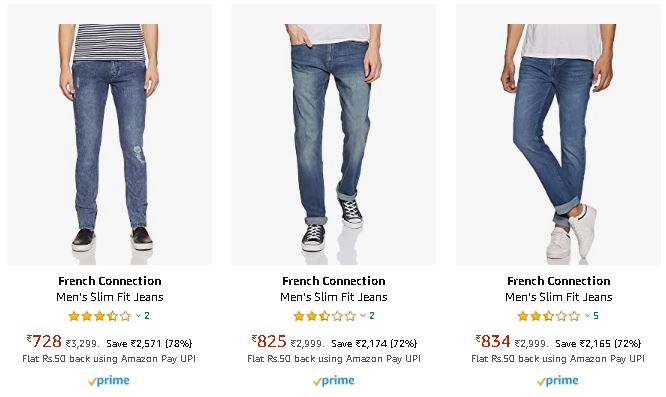Open the 2 reviews link under ₹825 jeans
The width and height of the screenshot is (666, 397).
click(x=372, y=315)
